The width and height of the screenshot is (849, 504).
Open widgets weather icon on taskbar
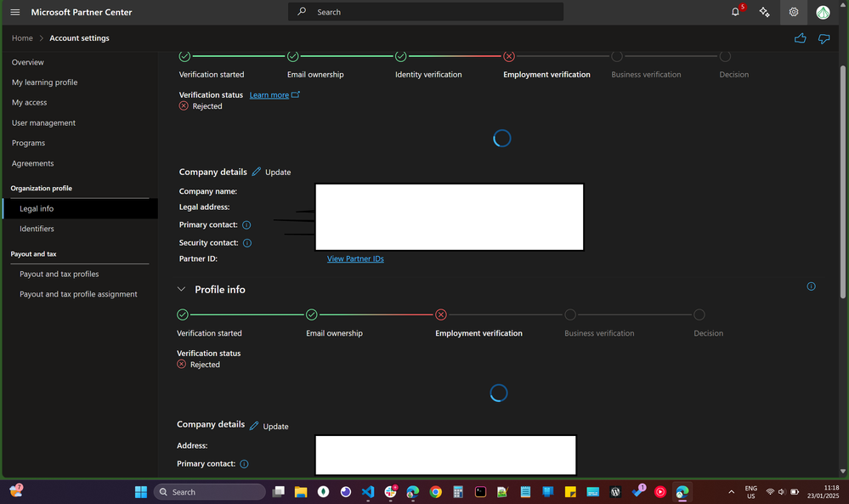[x=16, y=490]
